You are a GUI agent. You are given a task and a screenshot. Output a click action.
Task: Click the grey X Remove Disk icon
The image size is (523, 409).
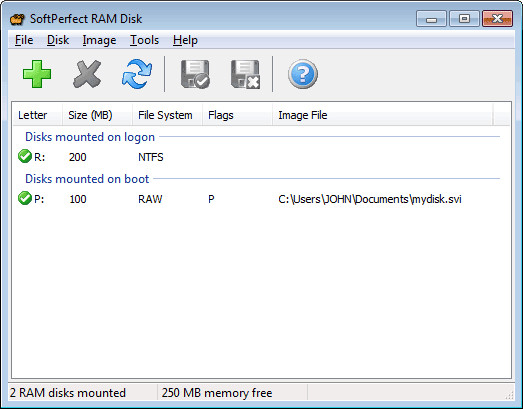(x=87, y=74)
